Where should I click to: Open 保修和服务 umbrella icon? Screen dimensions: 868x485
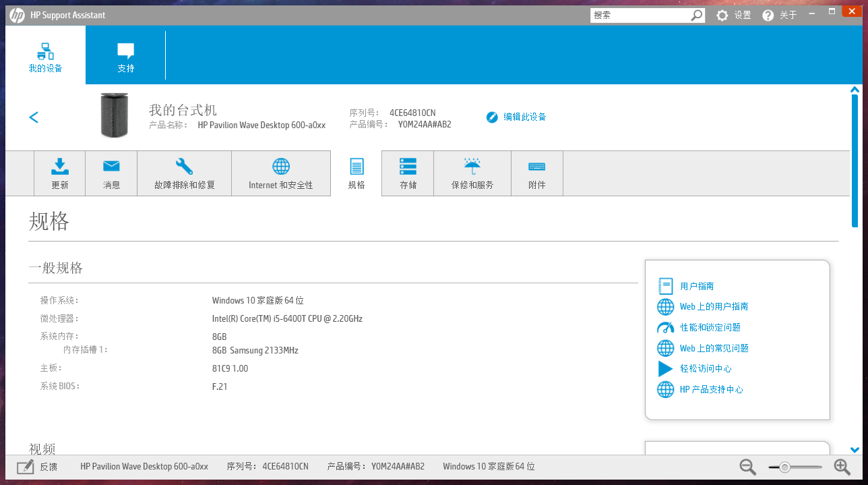click(472, 166)
